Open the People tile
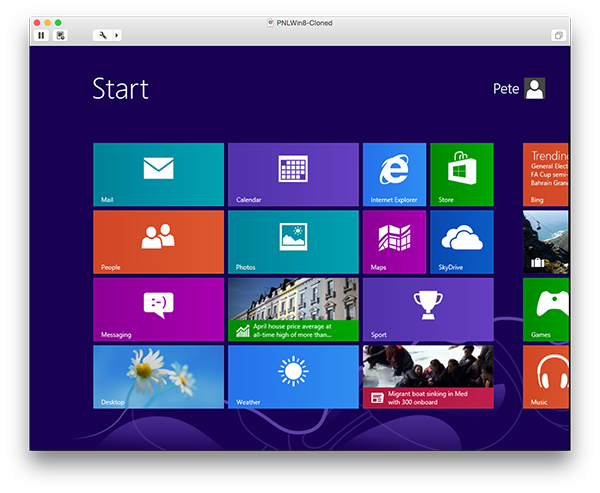This screenshot has height=493, width=600. pyautogui.click(x=158, y=242)
